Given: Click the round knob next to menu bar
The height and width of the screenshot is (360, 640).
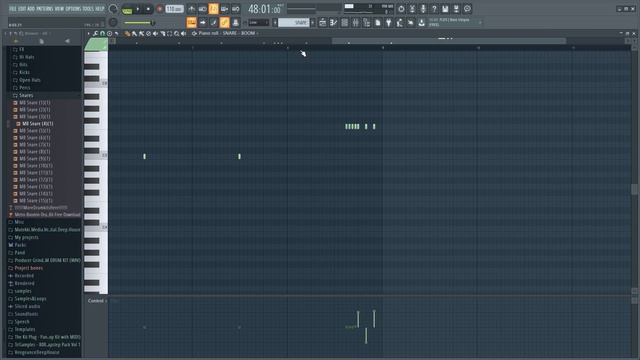Looking at the screenshot, I should pos(113,9).
